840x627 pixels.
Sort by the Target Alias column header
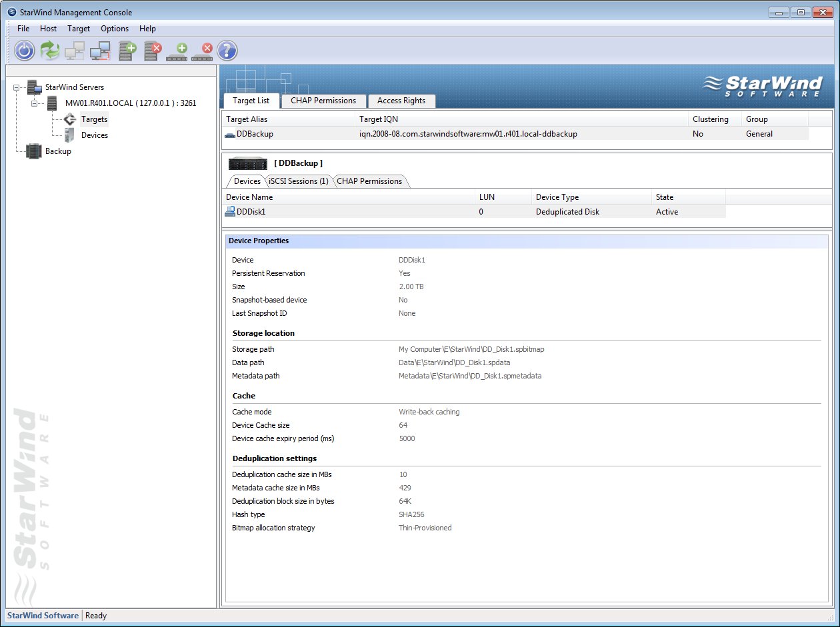(x=288, y=119)
